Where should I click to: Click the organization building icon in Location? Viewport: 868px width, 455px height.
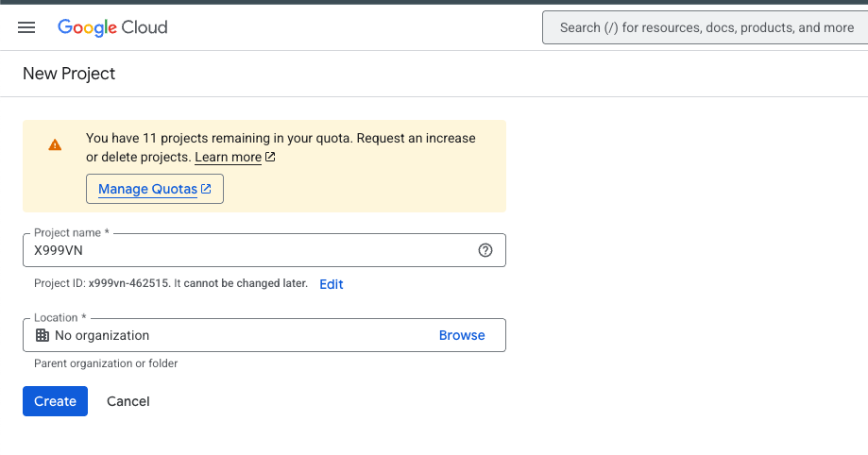[x=43, y=335]
